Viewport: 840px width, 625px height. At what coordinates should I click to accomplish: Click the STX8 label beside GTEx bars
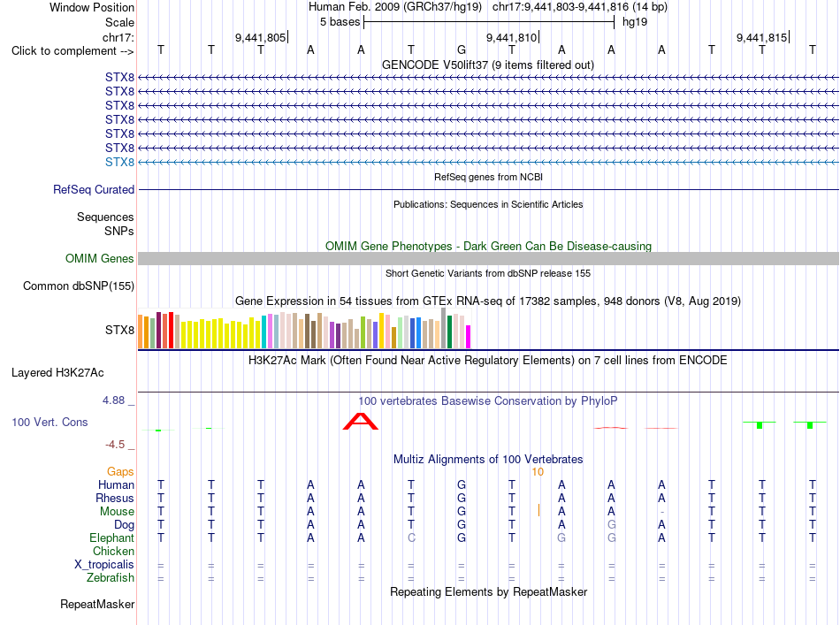(x=119, y=330)
